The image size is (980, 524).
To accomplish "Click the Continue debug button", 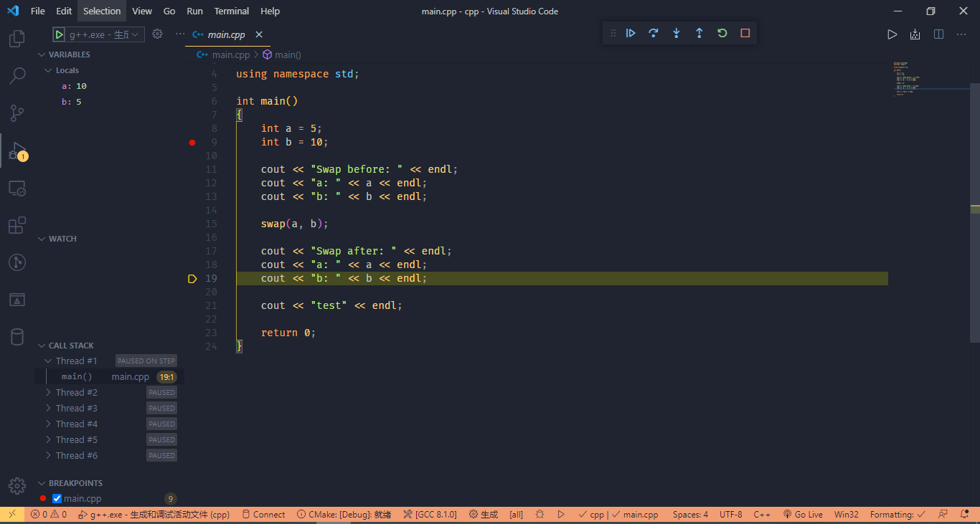I will pos(631,33).
